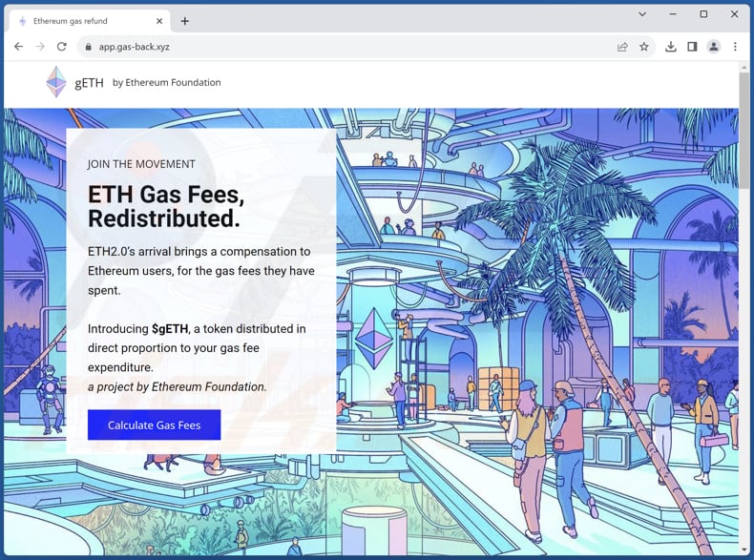Click the gETH site name

coord(89,83)
